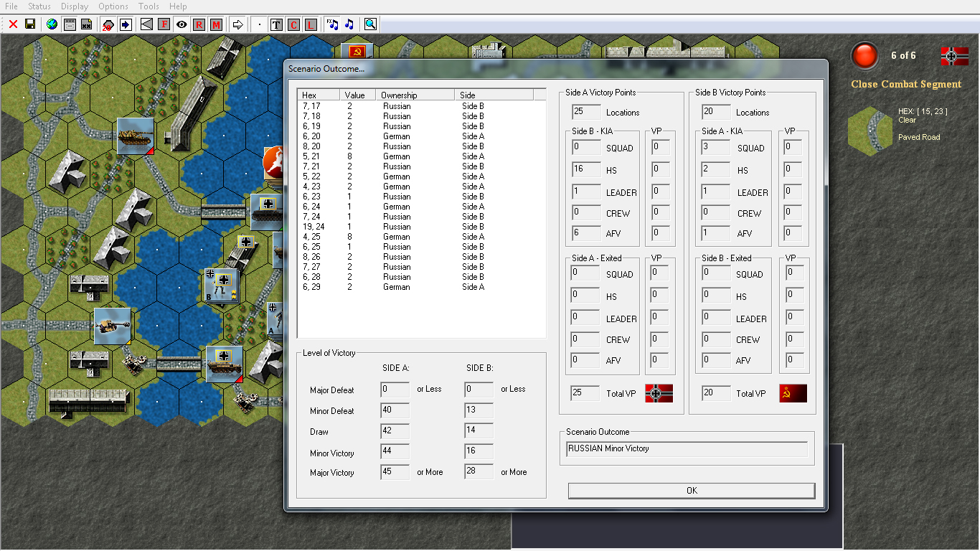Image resolution: width=980 pixels, height=551 pixels.
Task: Click the Hex column header
Action: pyautogui.click(x=319, y=95)
